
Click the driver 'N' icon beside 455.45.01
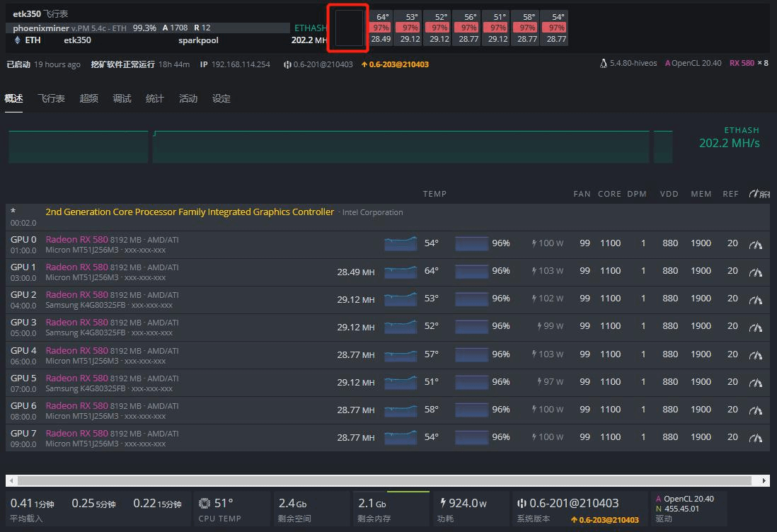(659, 508)
